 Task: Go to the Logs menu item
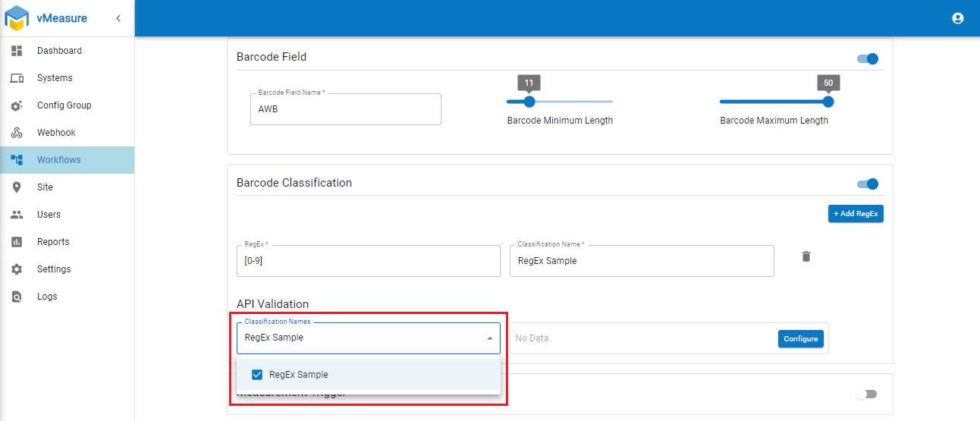[x=47, y=297]
